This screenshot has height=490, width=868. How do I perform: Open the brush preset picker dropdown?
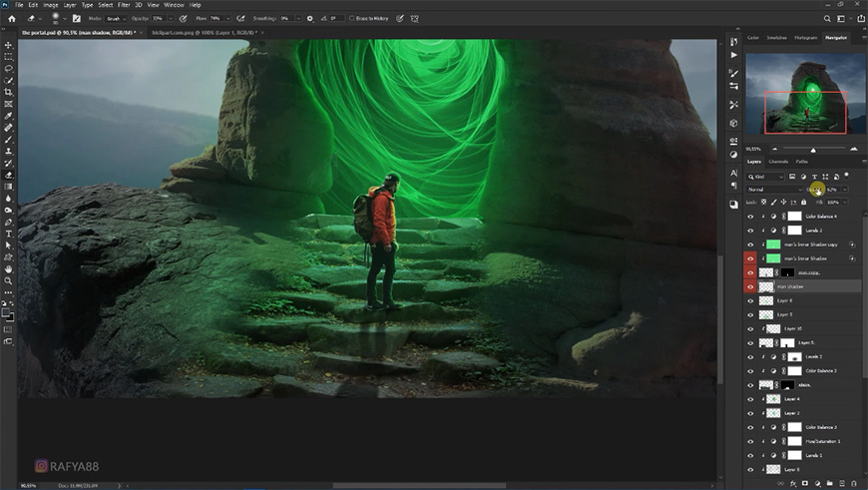pos(65,18)
